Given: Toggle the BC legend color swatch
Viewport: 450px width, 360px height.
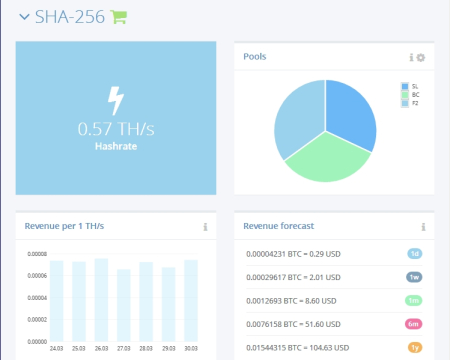Looking at the screenshot, I should pos(405,95).
